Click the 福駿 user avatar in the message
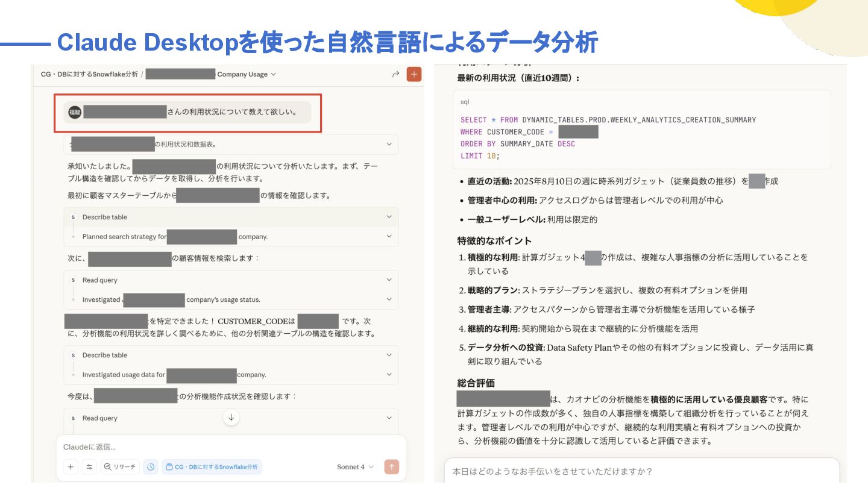This screenshot has height=488, width=868. point(75,112)
